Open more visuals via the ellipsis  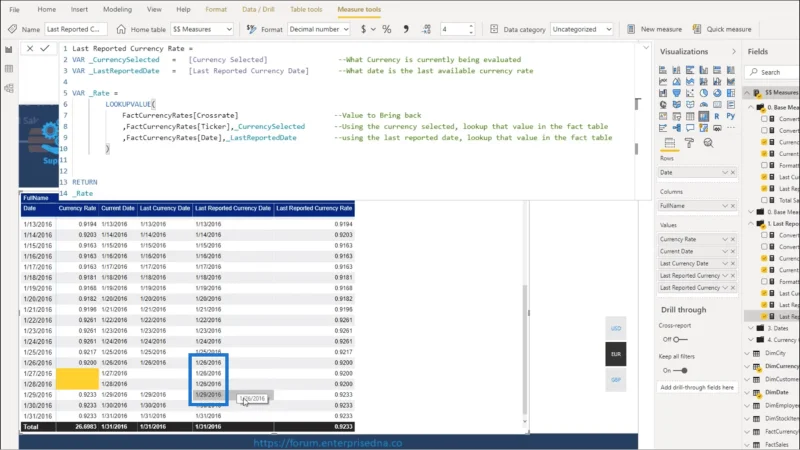tap(731, 129)
